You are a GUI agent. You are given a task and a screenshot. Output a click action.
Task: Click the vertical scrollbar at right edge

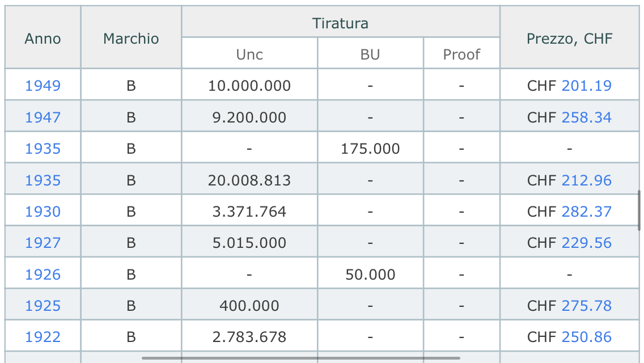pos(639,210)
